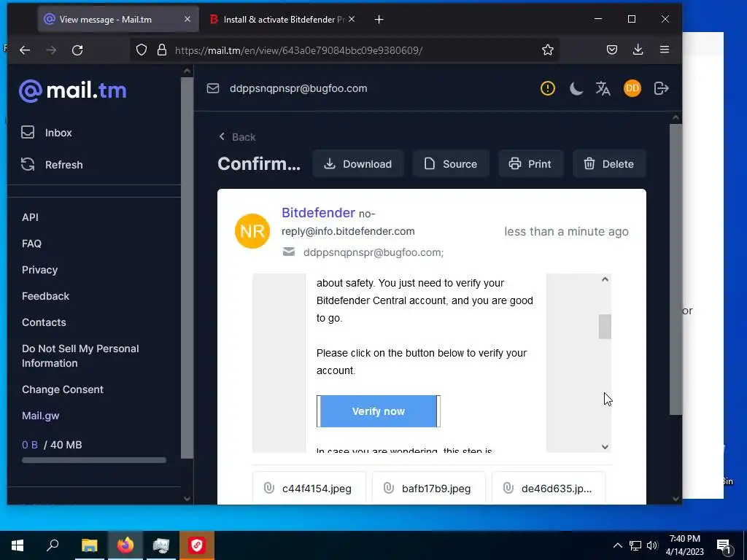View the message Source
Image resolution: width=747 pixels, height=560 pixels.
click(x=451, y=164)
